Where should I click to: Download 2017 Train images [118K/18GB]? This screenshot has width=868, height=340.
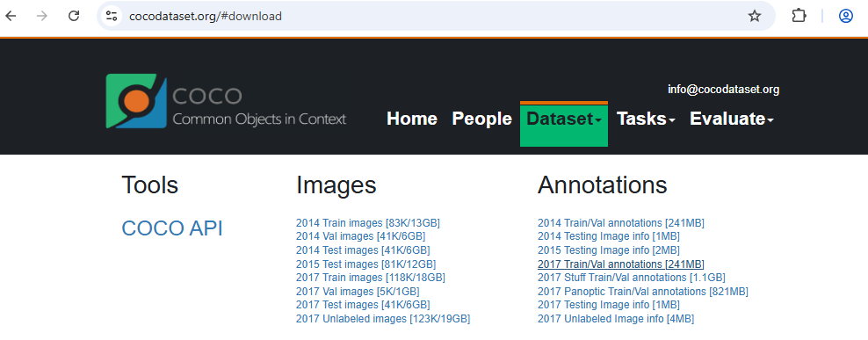click(x=371, y=278)
